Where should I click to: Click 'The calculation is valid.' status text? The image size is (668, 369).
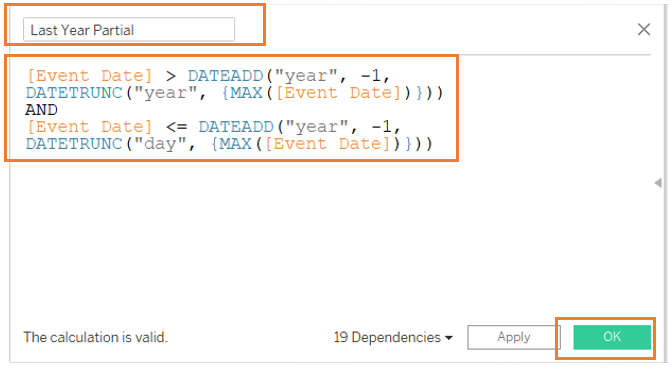point(95,337)
